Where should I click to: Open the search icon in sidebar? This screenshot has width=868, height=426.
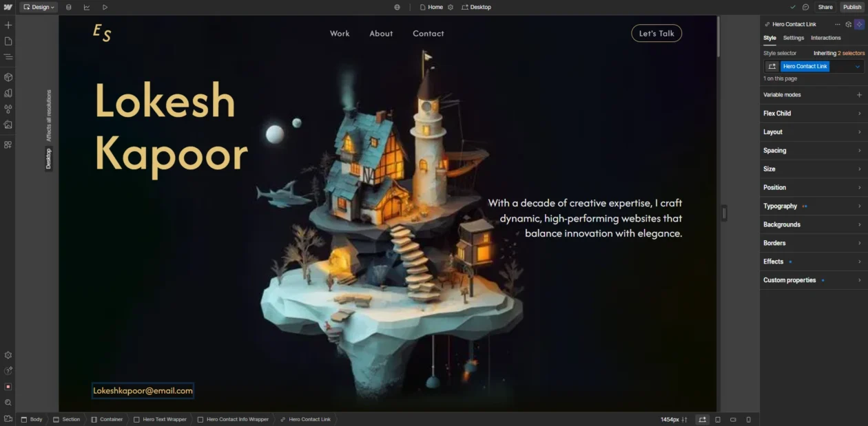8,403
